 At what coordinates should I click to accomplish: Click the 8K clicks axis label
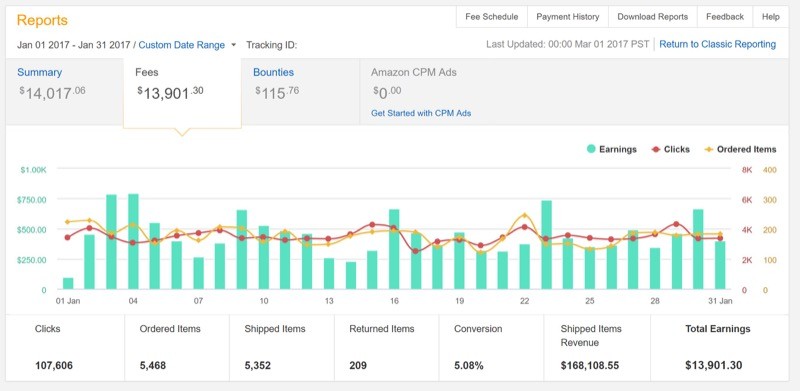click(x=747, y=170)
